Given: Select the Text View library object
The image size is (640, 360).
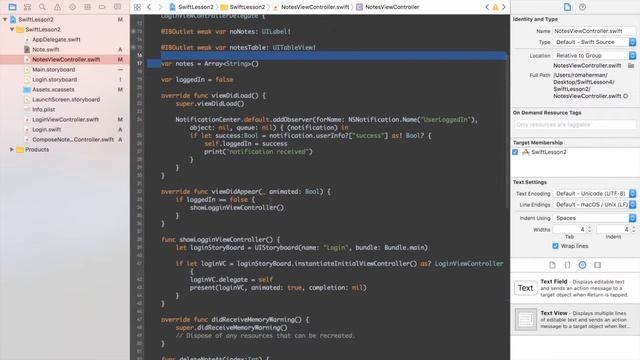Looking at the screenshot, I should (575, 319).
